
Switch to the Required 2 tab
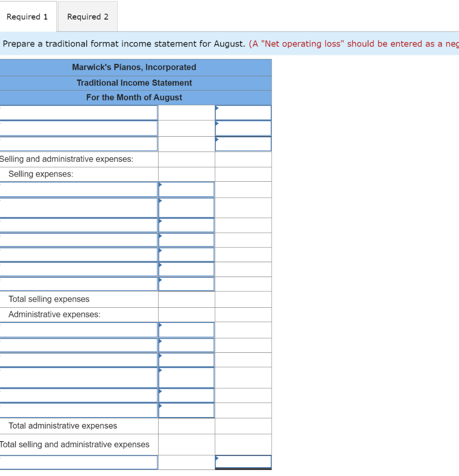87,16
